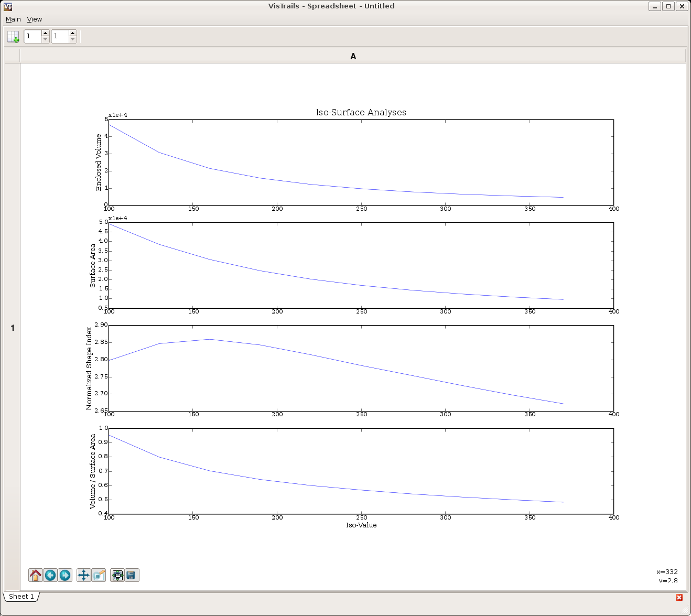This screenshot has width=691, height=616.
Task: Increase the second spinbox count
Action: click(72, 33)
